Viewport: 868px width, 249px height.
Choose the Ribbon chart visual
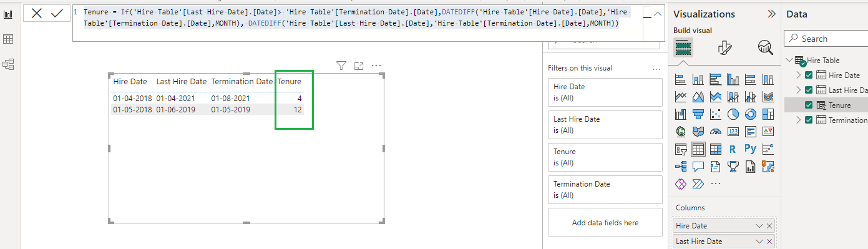768,97
